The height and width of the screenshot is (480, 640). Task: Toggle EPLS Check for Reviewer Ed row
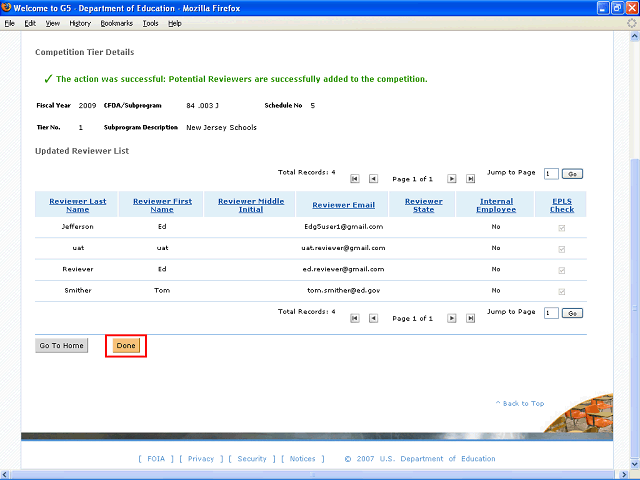pyautogui.click(x=562, y=270)
